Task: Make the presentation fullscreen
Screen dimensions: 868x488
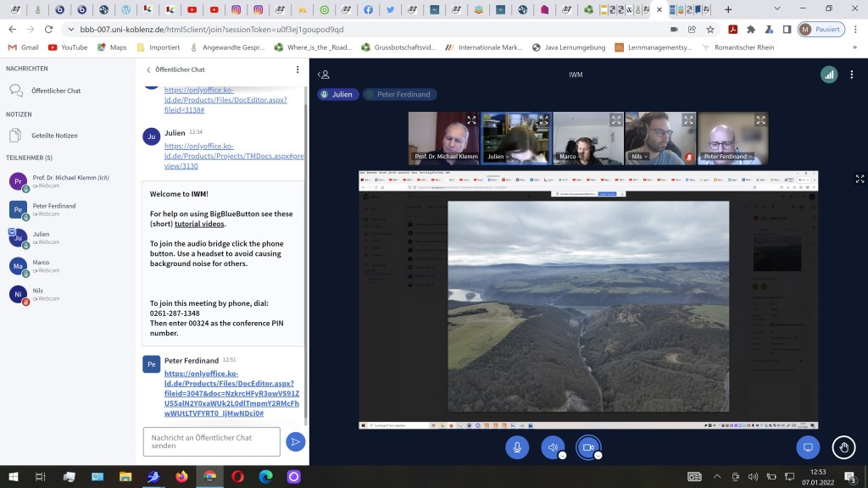Action: [860, 179]
